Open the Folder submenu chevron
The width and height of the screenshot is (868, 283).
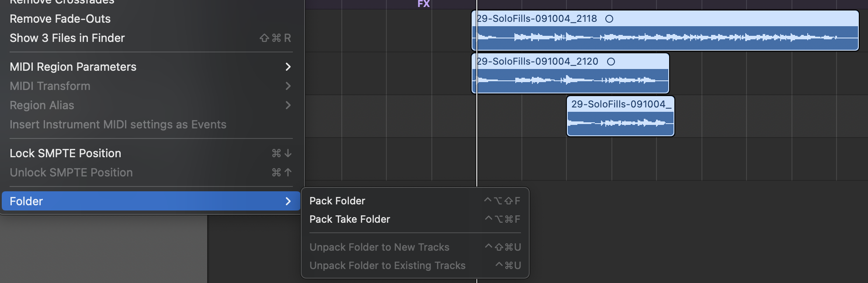pos(288,201)
